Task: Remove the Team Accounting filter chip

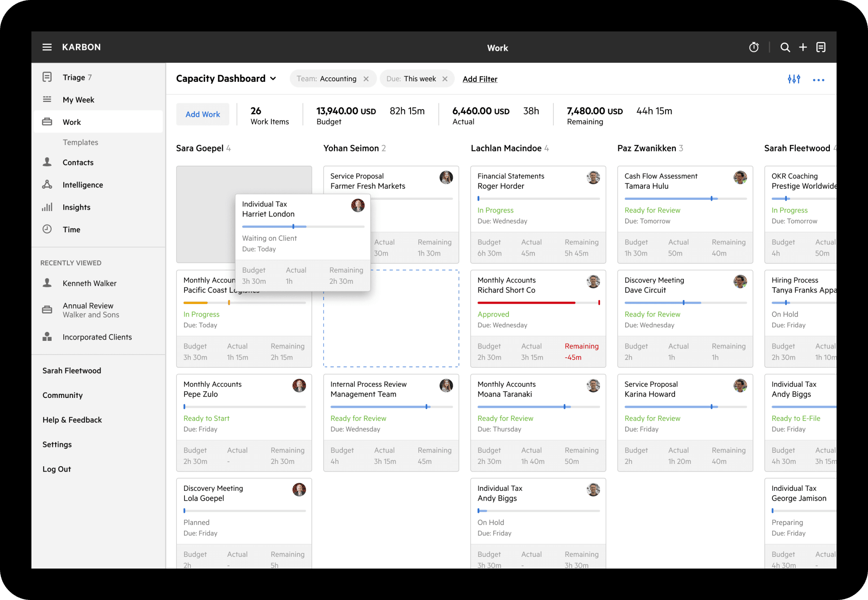Action: tap(366, 79)
